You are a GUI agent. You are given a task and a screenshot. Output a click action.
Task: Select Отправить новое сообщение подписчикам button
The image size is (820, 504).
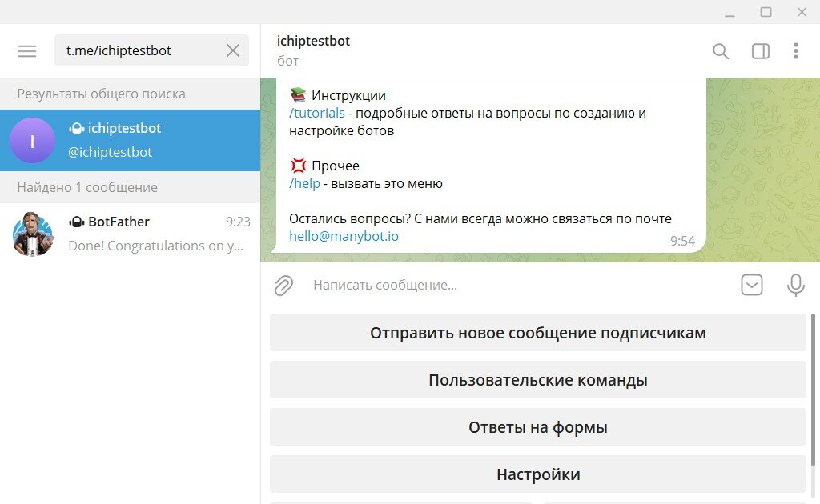(537, 333)
